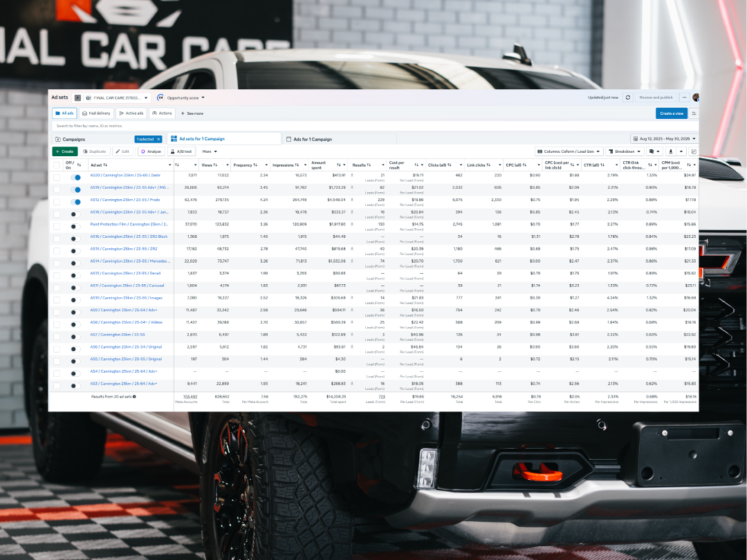Open the reports icon dropdown

[654, 151]
